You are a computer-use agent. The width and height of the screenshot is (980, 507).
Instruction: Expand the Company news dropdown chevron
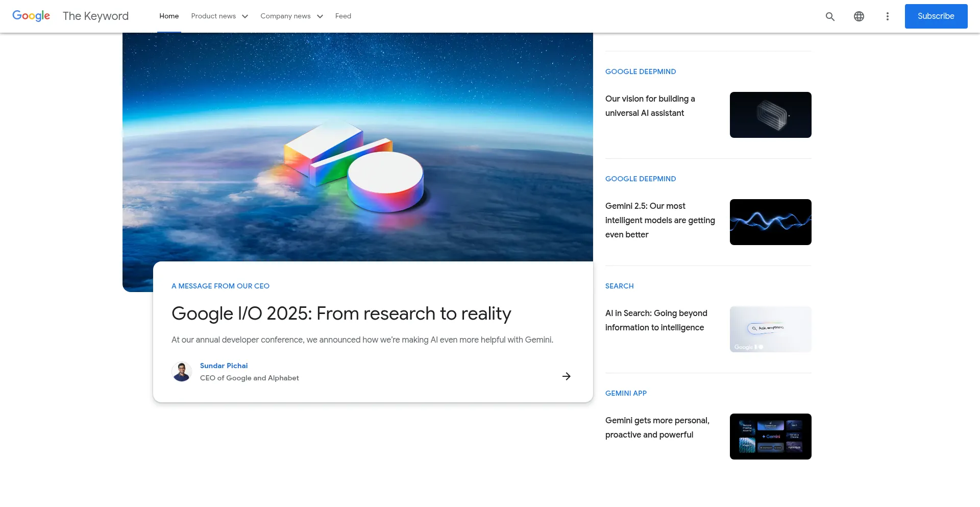click(x=320, y=16)
